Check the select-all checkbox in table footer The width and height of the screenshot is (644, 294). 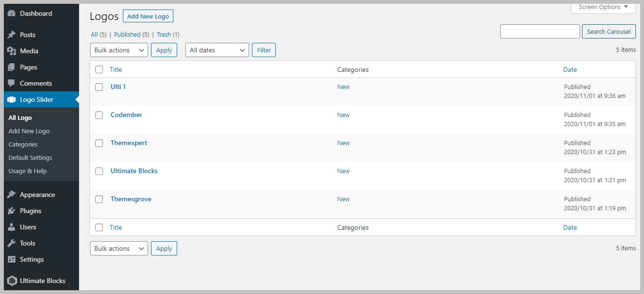[99, 227]
